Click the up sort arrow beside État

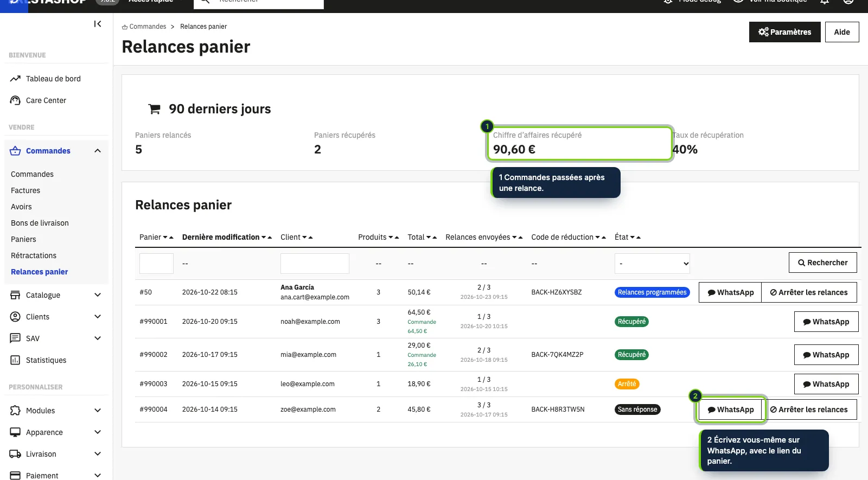click(639, 238)
